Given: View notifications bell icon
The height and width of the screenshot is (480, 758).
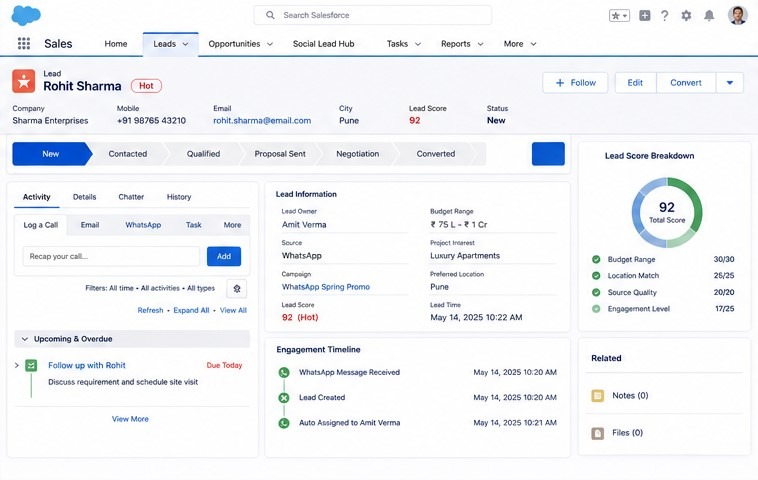Looking at the screenshot, I should click(709, 15).
